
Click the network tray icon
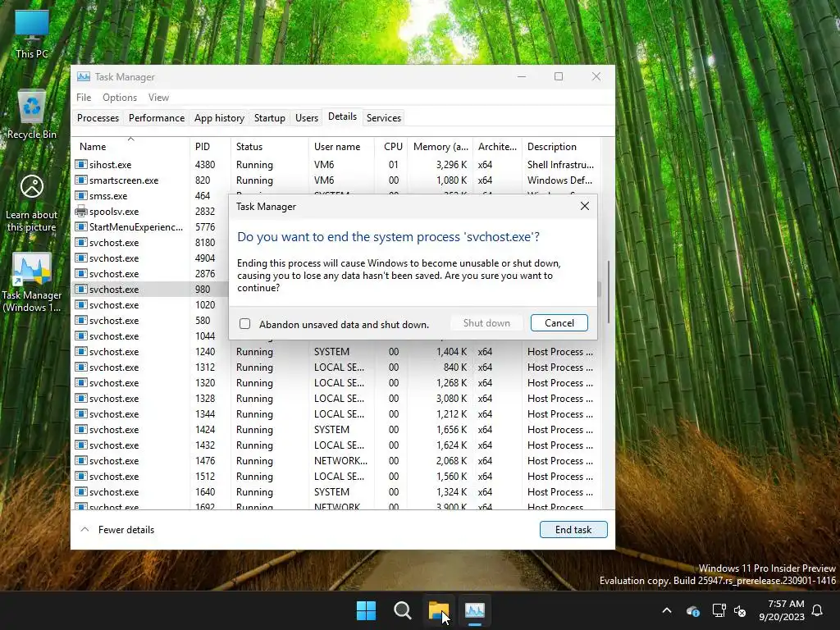tap(719, 610)
